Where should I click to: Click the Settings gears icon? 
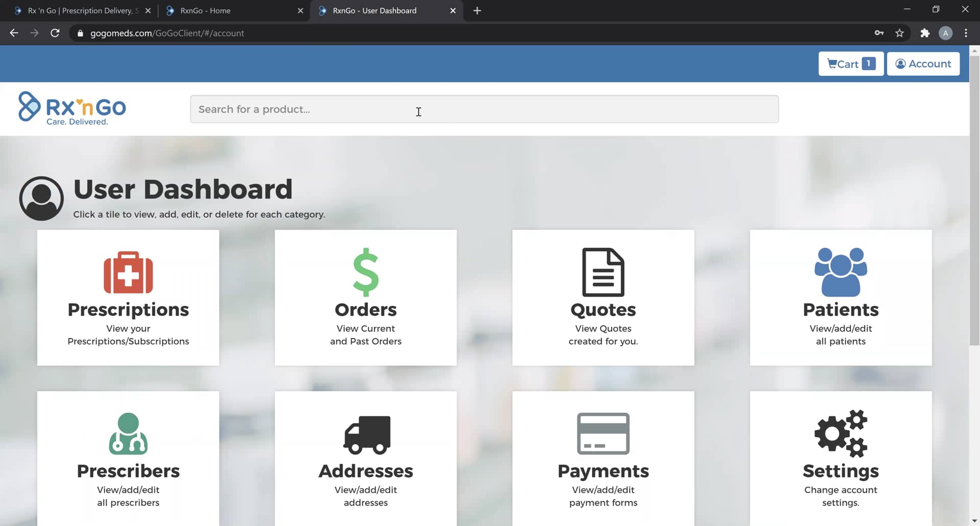pyautogui.click(x=841, y=434)
